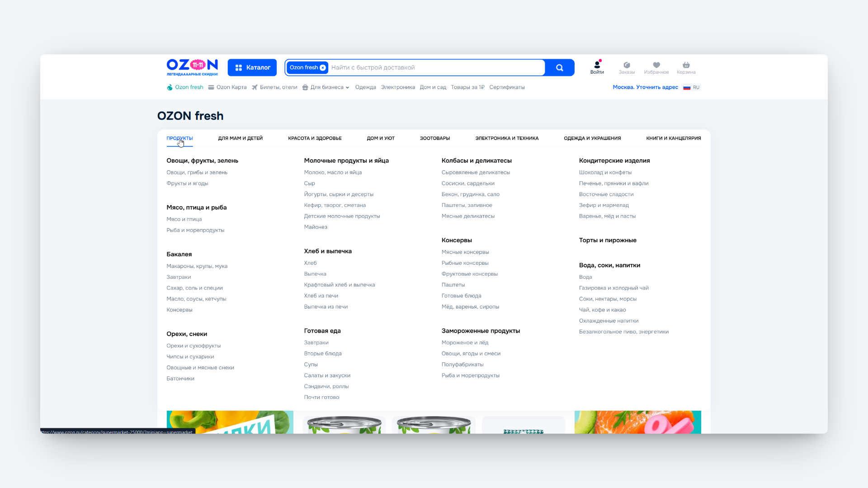Click the salmon discount banner thumbnail
Viewport: 868px width, 488px height.
(637, 422)
